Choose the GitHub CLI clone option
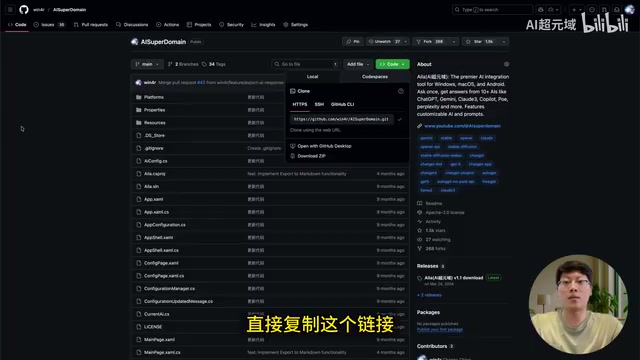This screenshot has width=640, height=360. [x=342, y=104]
